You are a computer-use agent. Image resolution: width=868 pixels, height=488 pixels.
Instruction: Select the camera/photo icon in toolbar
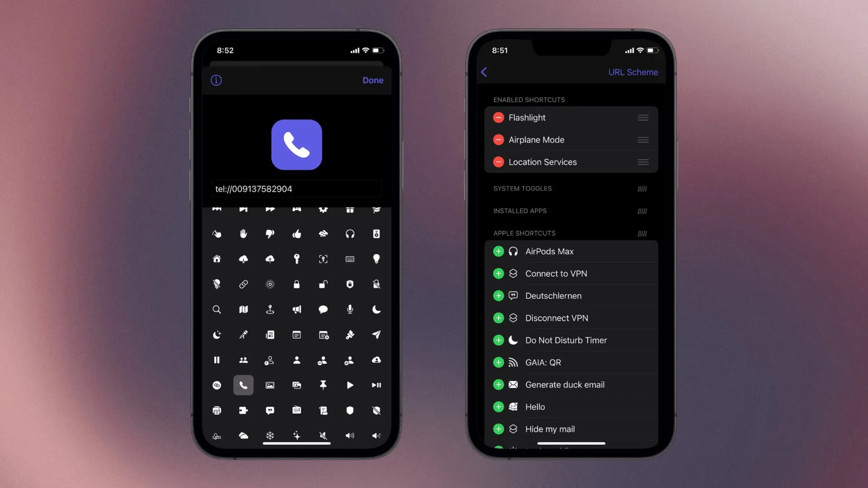270,385
